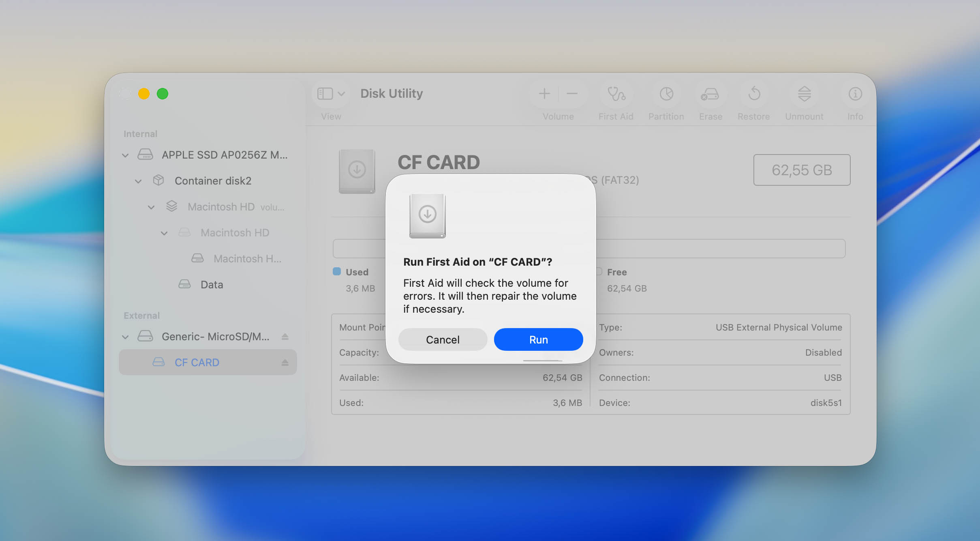
Task: Cancel the First Aid dialog
Action: [443, 339]
